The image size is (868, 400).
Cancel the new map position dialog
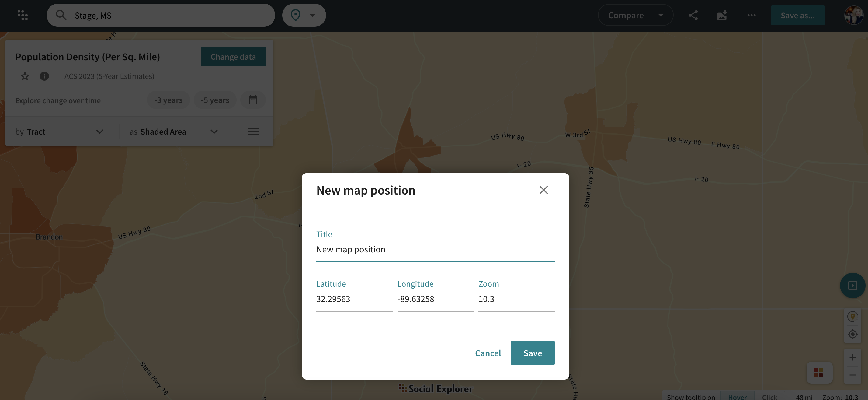(488, 353)
